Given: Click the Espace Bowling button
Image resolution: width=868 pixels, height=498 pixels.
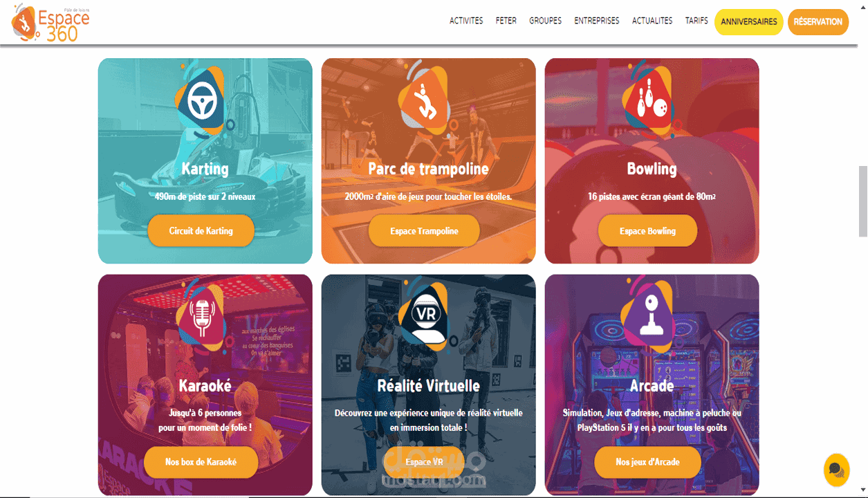Looking at the screenshot, I should [647, 231].
